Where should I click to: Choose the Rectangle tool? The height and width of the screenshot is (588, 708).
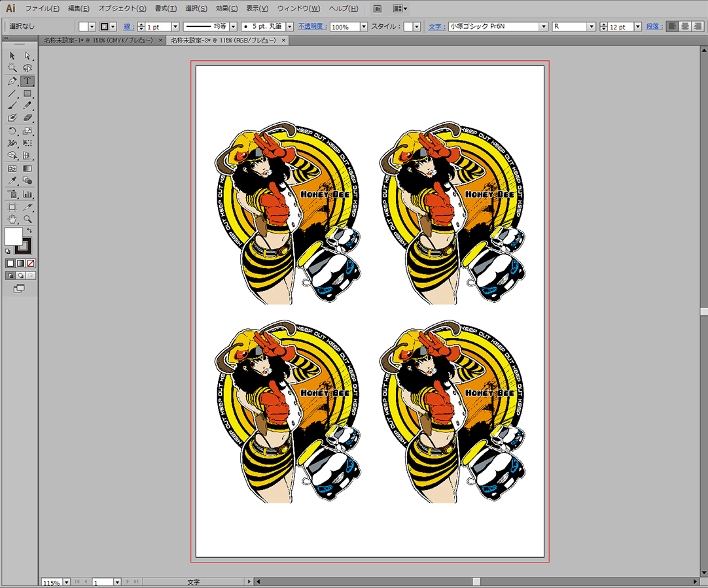(27, 94)
